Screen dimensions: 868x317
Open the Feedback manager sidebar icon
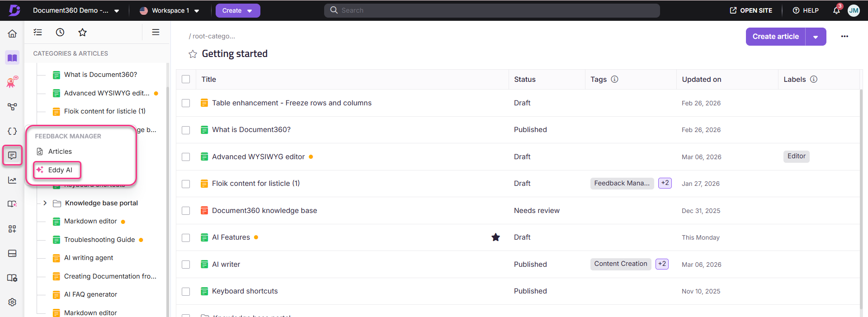(x=12, y=156)
